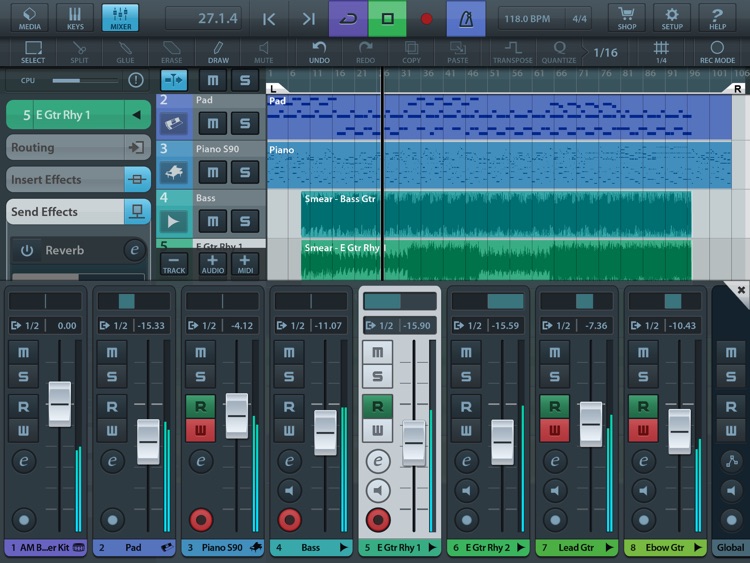This screenshot has height=563, width=750.
Task: Select the E Gtr Rhy 1 channel label
Action: 400,548
